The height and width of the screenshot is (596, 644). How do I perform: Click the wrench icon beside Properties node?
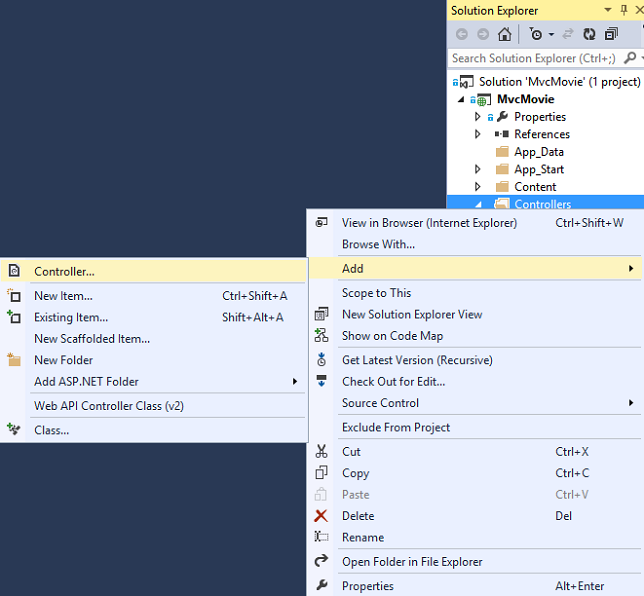point(502,117)
